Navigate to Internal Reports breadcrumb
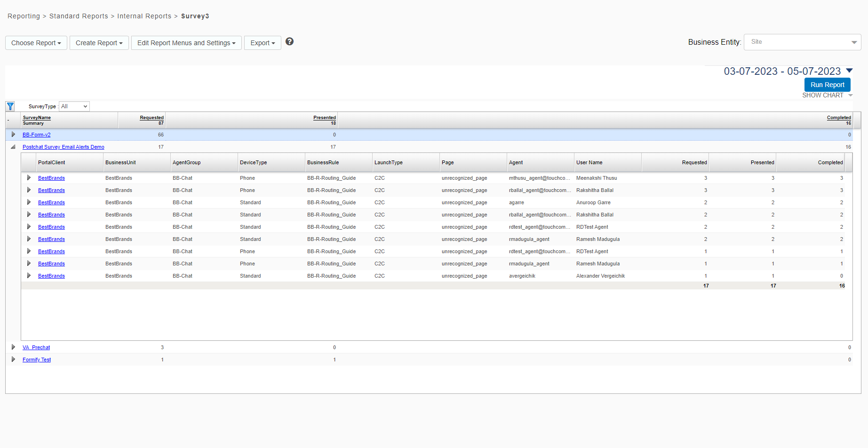 click(144, 16)
